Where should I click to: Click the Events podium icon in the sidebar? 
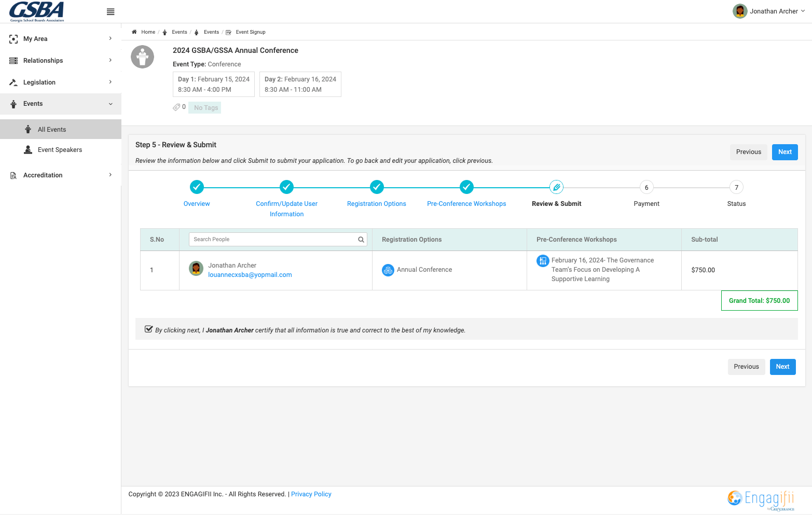13,104
